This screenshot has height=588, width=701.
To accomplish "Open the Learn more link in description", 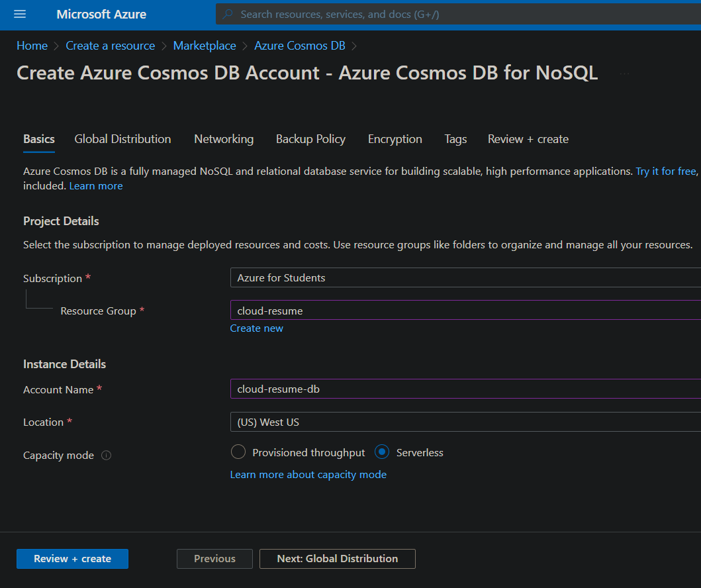I will pos(96,185).
